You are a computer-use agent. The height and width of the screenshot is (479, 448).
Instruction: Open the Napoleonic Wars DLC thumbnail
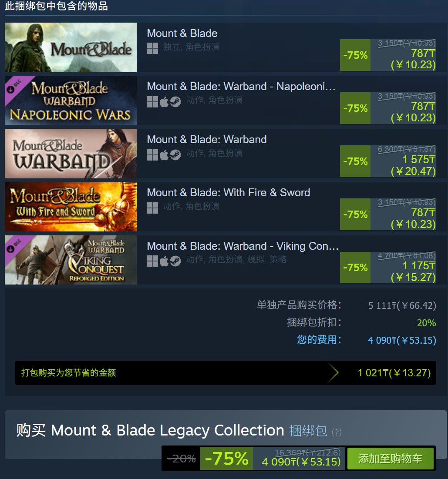(x=71, y=100)
